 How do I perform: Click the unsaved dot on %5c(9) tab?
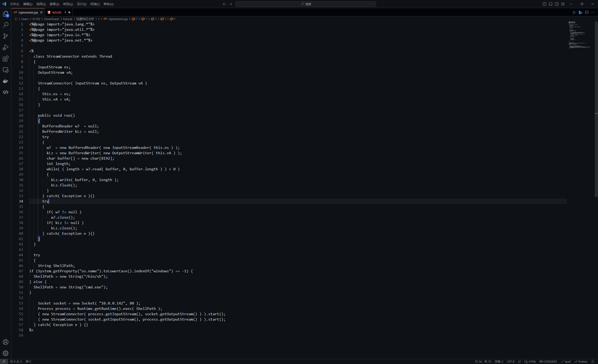point(69,12)
